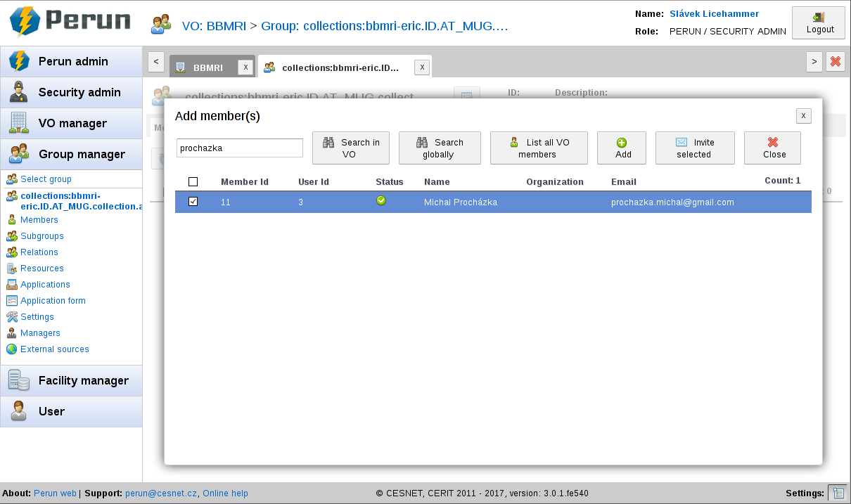The image size is (851, 504).
Task: Click the Group manager people icon
Action: click(19, 155)
